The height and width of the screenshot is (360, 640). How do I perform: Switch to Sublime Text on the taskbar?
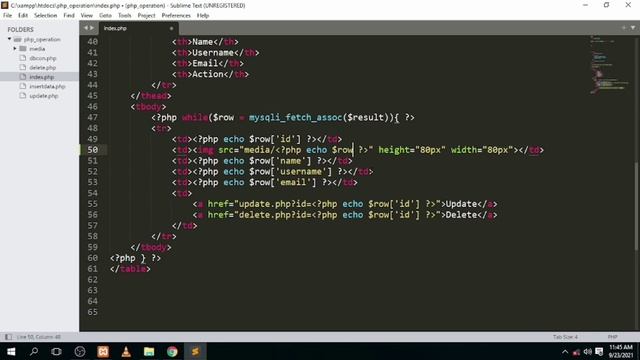point(195,351)
